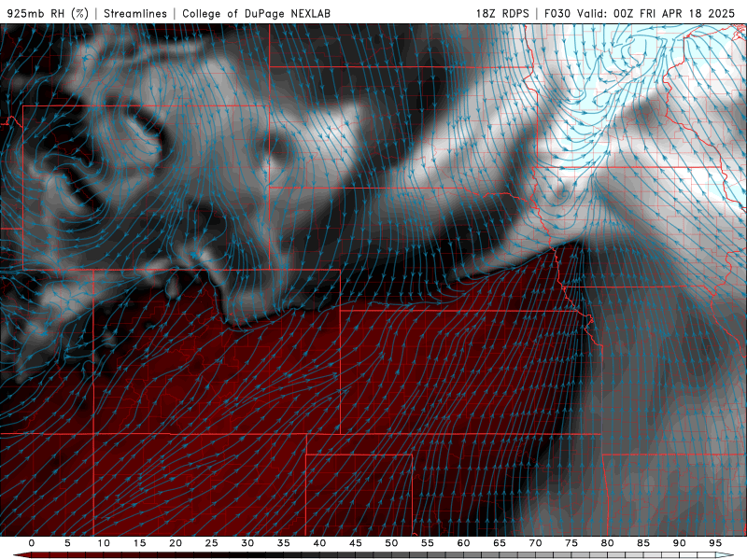Click the 25 value on color scale
The image size is (747, 560).
pyautogui.click(x=212, y=543)
